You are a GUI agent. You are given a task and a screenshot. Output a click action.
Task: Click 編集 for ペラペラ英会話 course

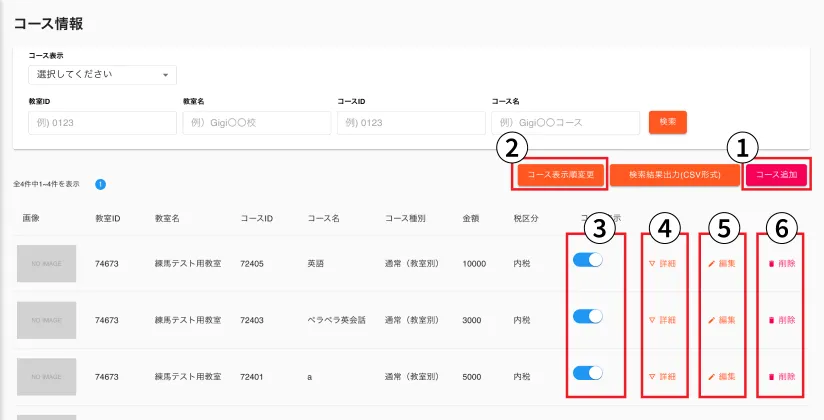tap(722, 320)
